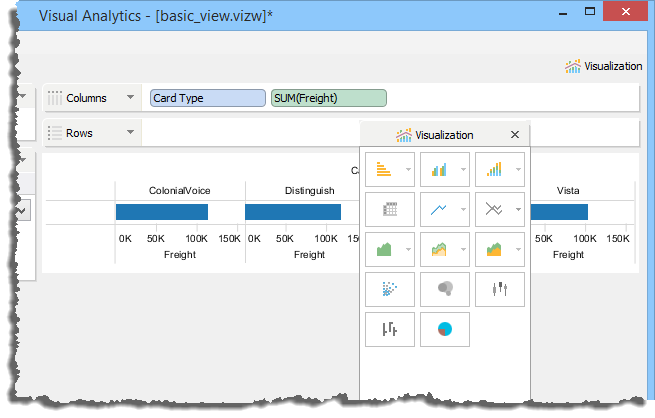Viewport: 655px width, 418px height.
Task: Open the line chart variants dropdown arrow
Action: pyautogui.click(x=462, y=210)
